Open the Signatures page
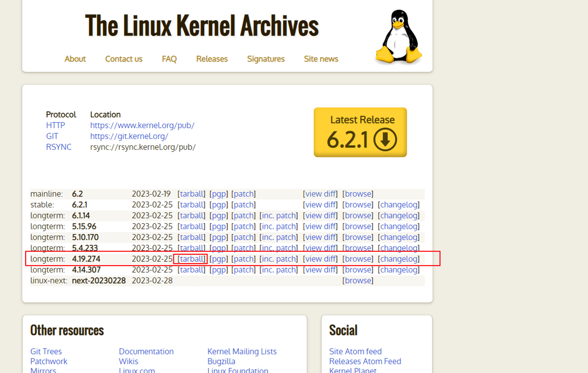The height and width of the screenshot is (373, 588). tap(266, 59)
